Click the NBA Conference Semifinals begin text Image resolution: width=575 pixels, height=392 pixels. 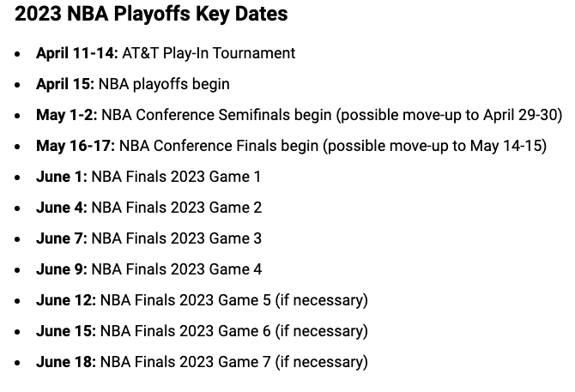216,115
